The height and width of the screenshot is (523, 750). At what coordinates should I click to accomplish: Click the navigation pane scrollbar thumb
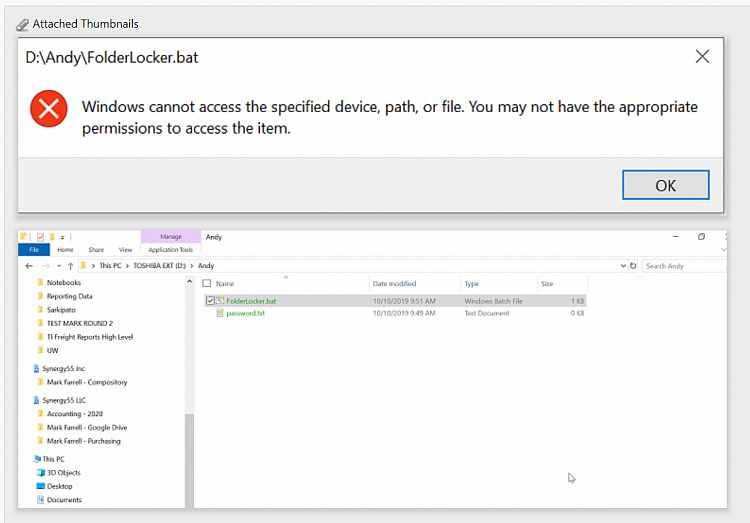(x=189, y=460)
